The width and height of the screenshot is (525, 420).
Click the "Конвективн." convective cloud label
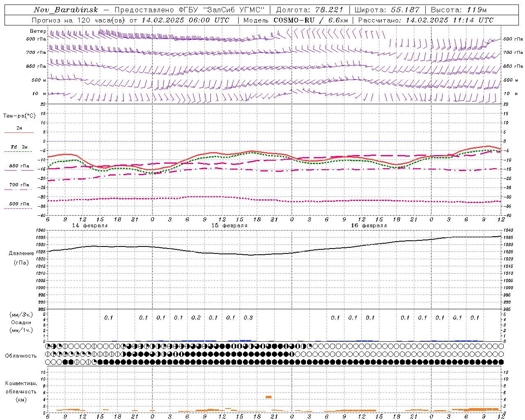tap(21, 383)
